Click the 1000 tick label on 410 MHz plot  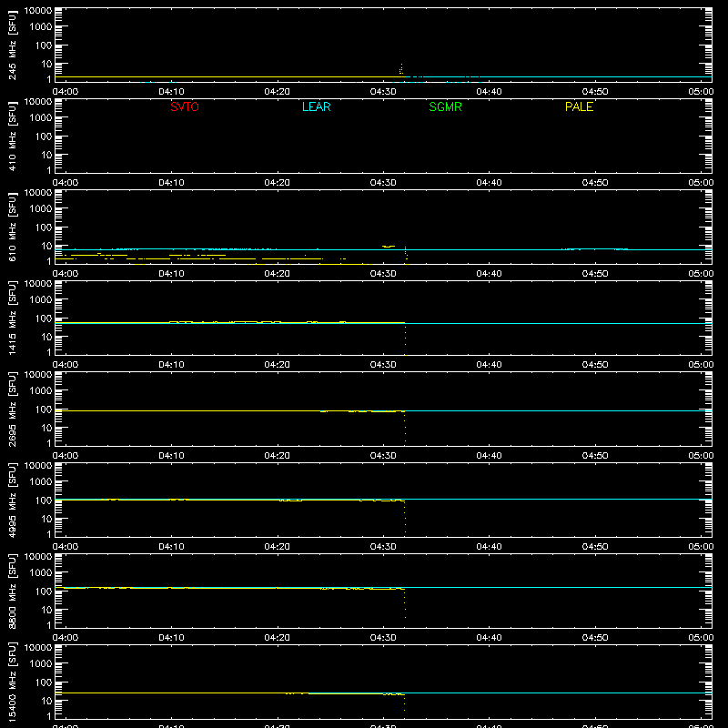pos(41,118)
